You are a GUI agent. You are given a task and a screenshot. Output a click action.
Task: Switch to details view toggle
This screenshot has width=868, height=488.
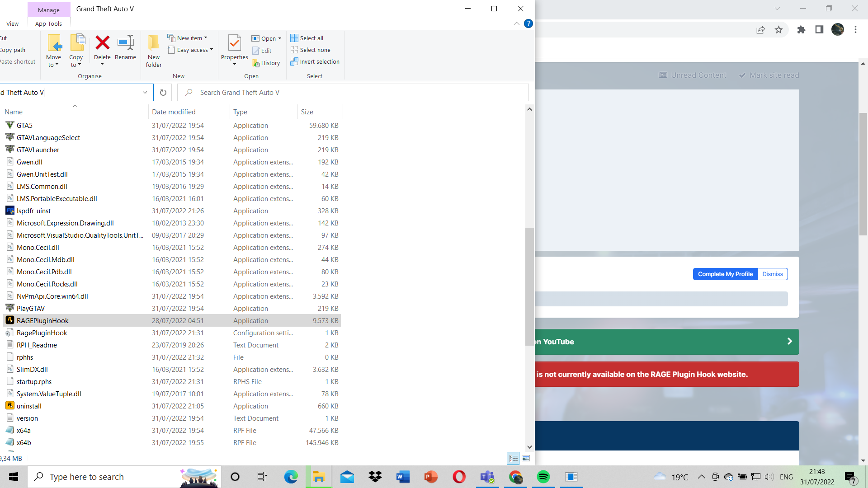514,458
